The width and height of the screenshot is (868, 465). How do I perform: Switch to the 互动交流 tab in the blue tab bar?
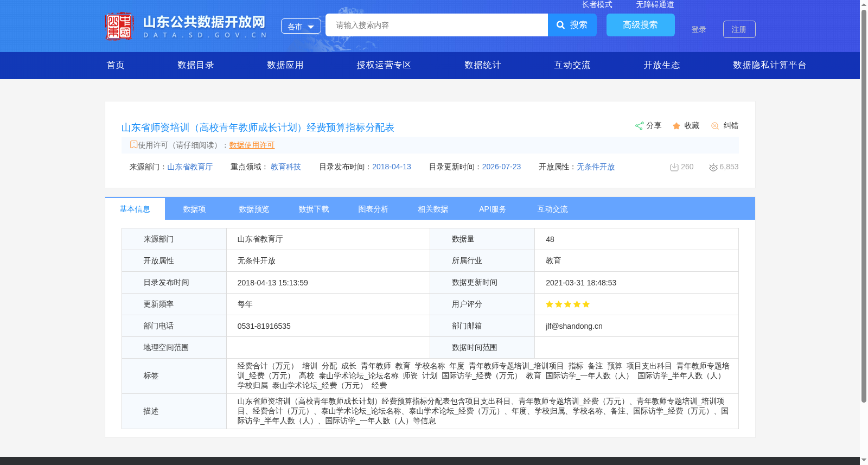(553, 209)
